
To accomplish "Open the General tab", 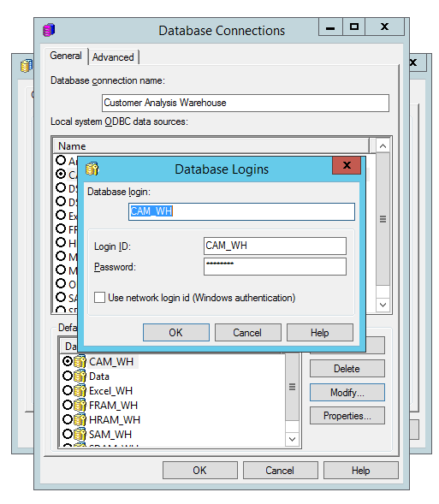I will click(x=66, y=56).
